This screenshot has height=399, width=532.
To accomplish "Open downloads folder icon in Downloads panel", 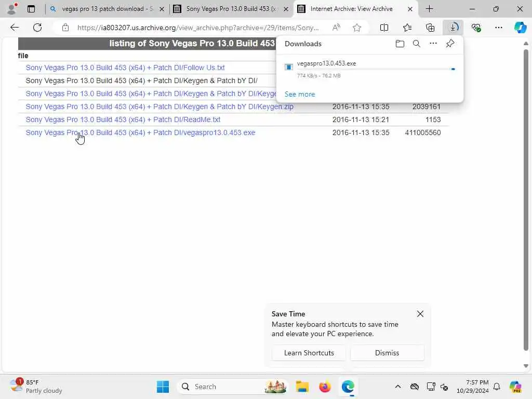I will (x=400, y=44).
